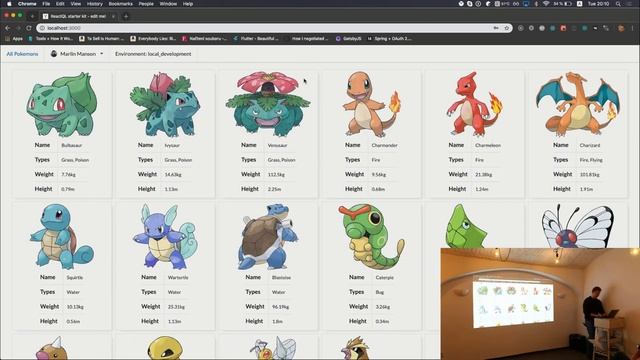
Task: Open the To Sell Is Human bookmark
Action: [x=101, y=39]
